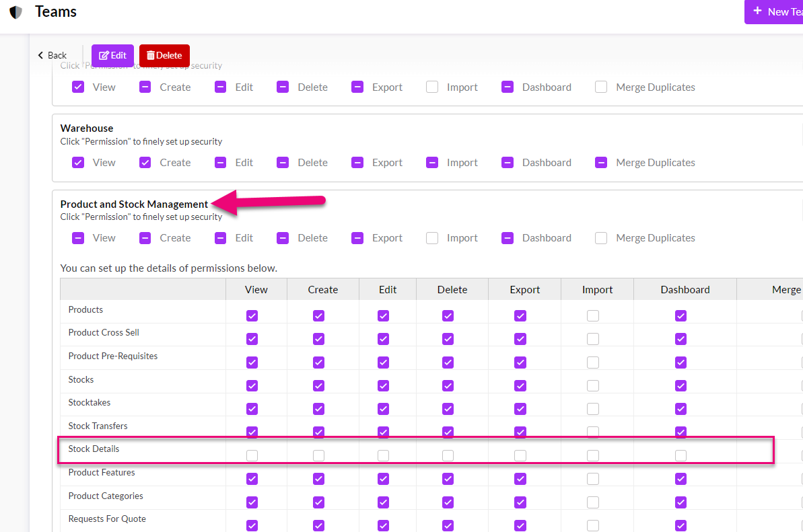803x532 pixels.
Task: Toggle Import permission for Warehouse
Action: click(x=432, y=163)
